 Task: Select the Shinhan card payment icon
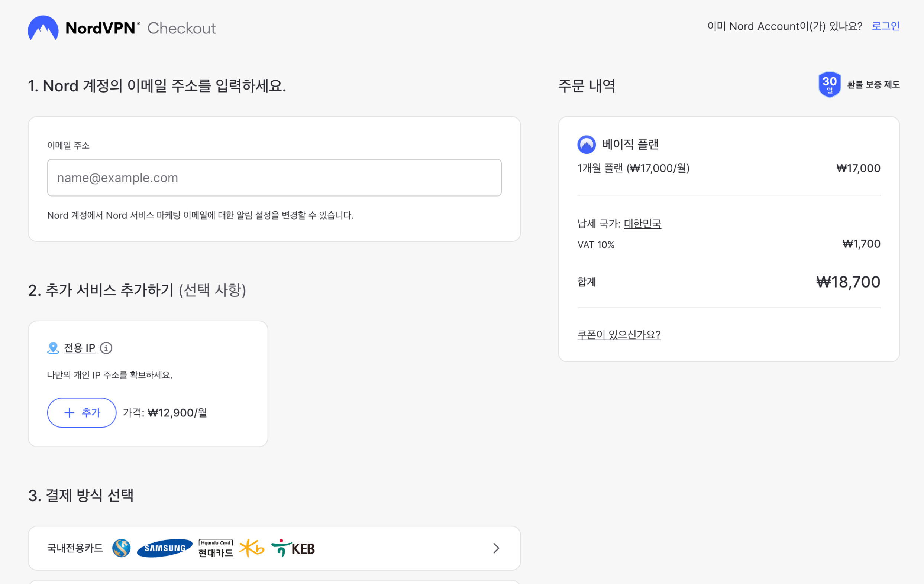121,548
